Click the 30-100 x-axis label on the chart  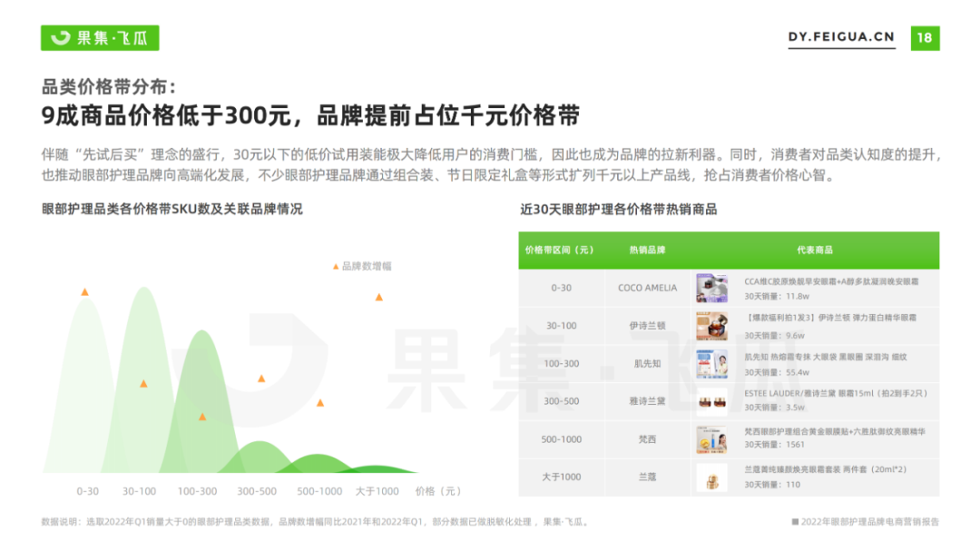[140, 492]
